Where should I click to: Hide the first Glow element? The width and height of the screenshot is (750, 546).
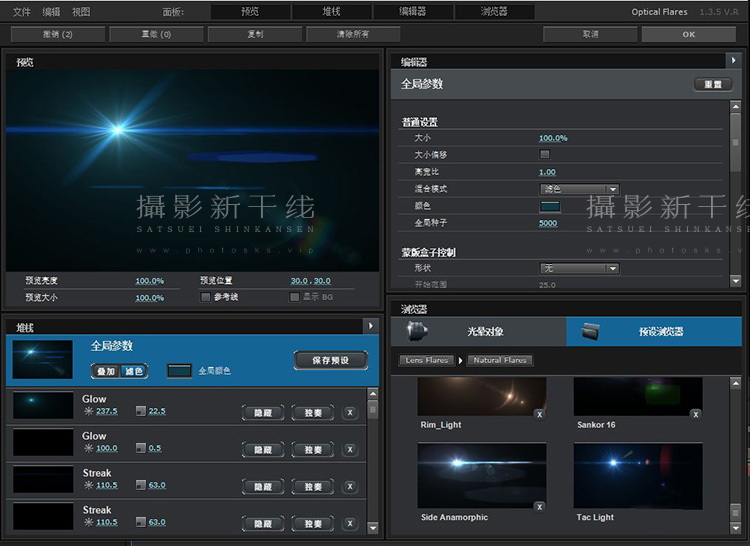pos(263,413)
